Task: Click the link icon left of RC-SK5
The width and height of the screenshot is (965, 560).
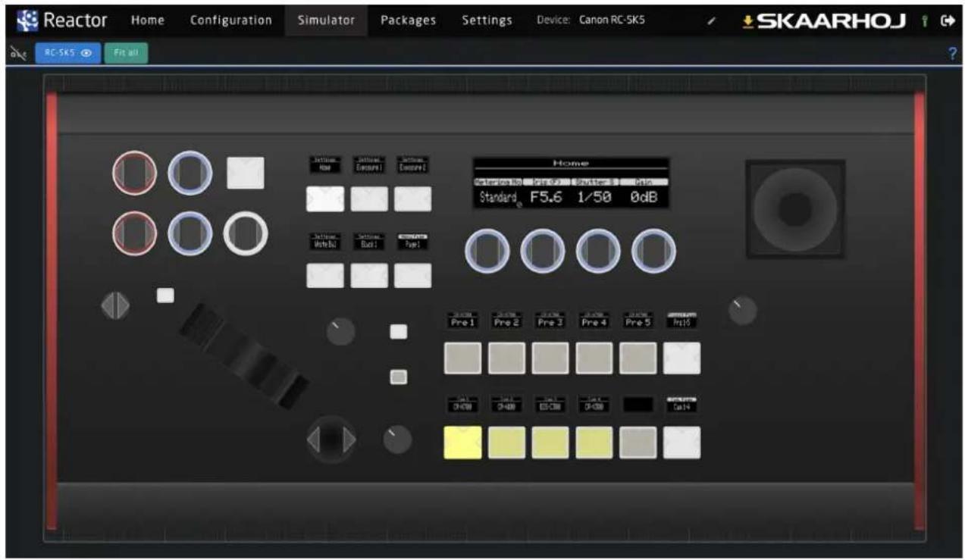Action: click(18, 54)
